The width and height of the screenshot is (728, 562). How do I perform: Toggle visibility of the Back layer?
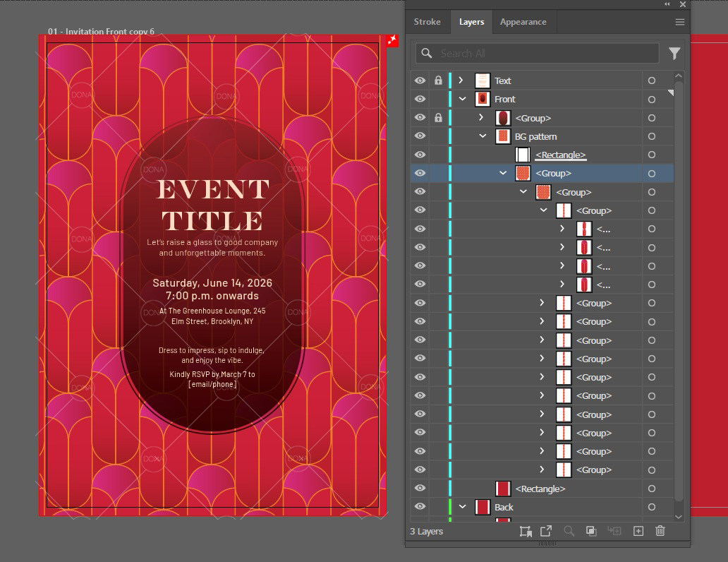420,507
